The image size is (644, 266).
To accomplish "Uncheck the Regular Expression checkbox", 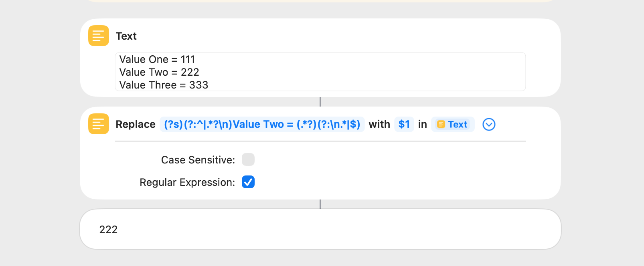I will pos(248,182).
